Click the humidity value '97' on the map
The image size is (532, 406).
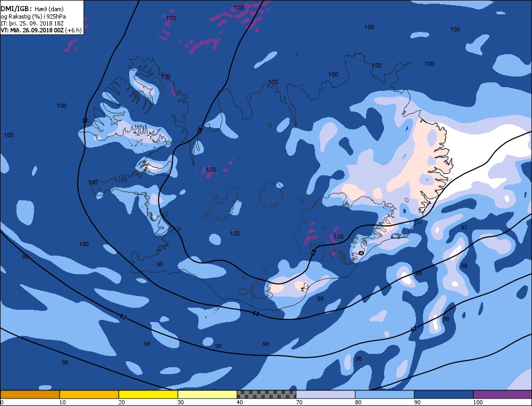tap(464, 227)
